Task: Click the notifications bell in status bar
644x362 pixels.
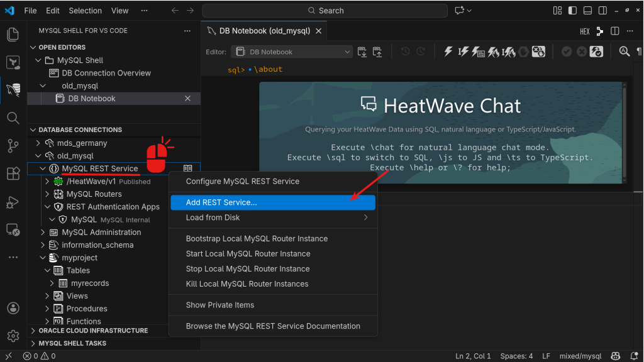Action: (x=634, y=356)
